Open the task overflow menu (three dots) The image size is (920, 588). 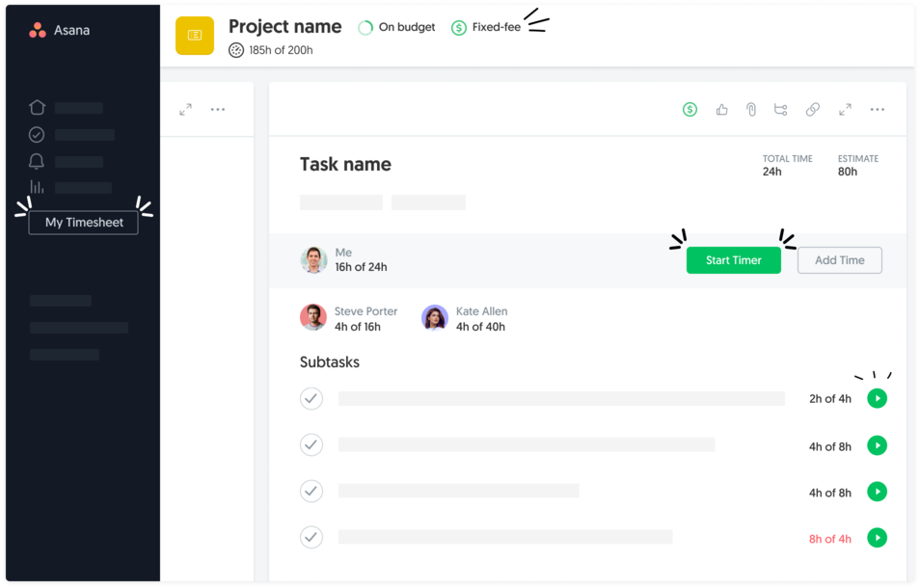click(876, 109)
